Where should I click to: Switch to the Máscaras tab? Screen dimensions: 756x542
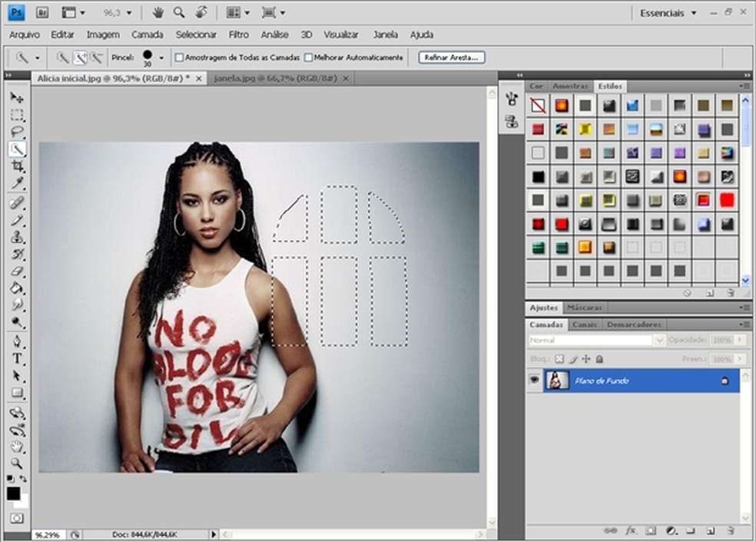pyautogui.click(x=585, y=308)
